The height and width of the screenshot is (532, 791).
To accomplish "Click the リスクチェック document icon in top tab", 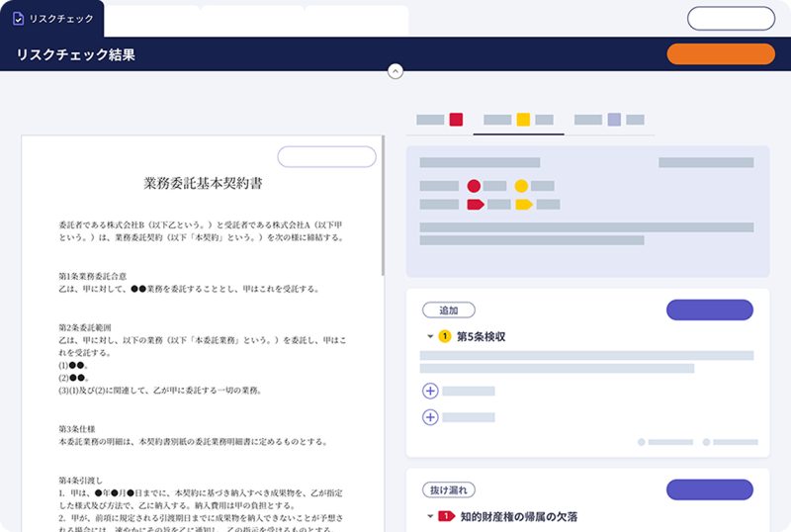I will pyautogui.click(x=18, y=19).
